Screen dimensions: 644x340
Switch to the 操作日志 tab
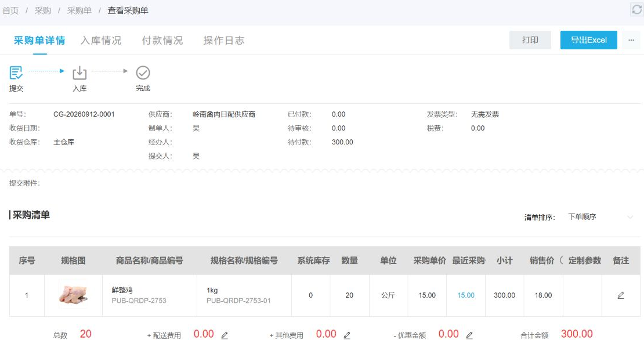[224, 40]
